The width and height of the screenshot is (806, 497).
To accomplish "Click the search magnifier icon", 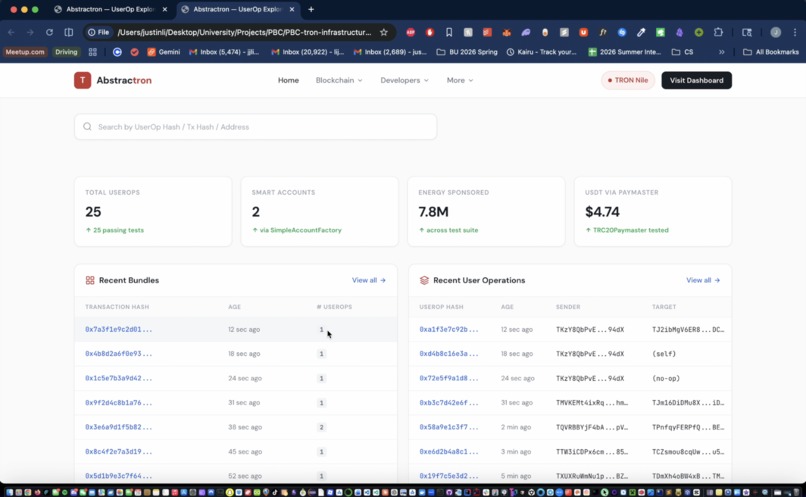I will click(x=87, y=126).
